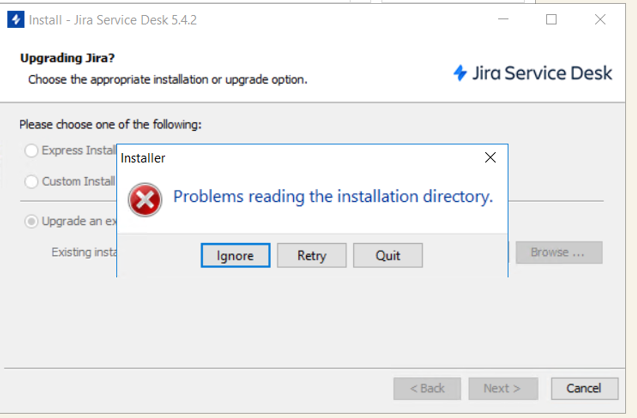The width and height of the screenshot is (637, 418).
Task: Click Retry in the Installer error dialog
Action: click(x=312, y=256)
